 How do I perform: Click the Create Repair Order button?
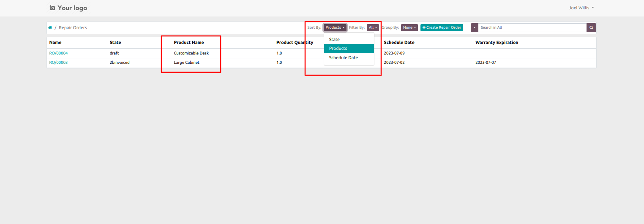[x=442, y=27]
